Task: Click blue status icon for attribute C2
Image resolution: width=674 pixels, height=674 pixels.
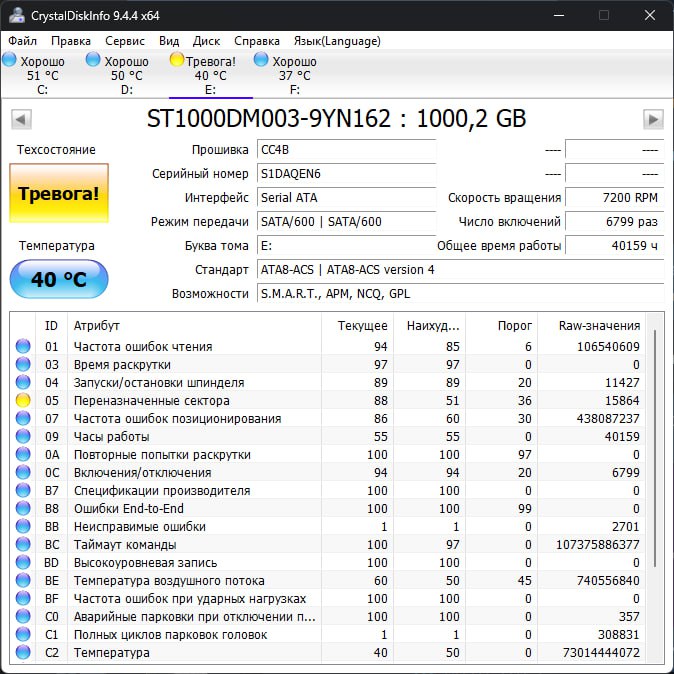Action: coord(23,653)
